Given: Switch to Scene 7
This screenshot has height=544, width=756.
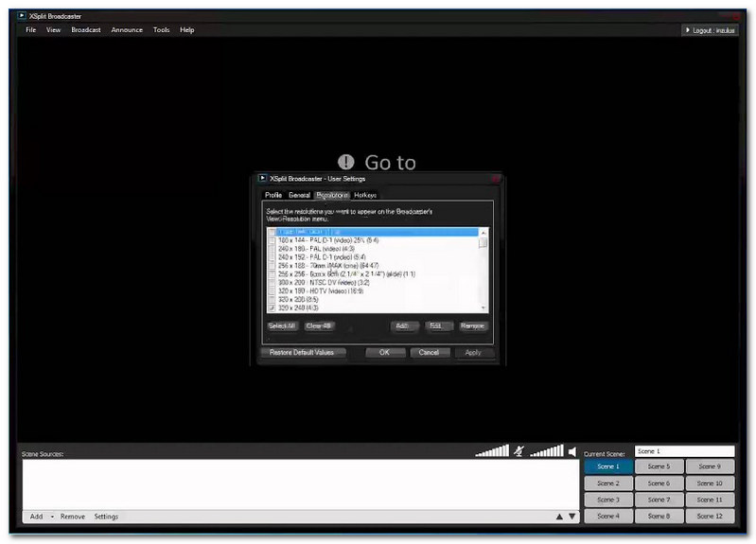Looking at the screenshot, I should [659, 500].
